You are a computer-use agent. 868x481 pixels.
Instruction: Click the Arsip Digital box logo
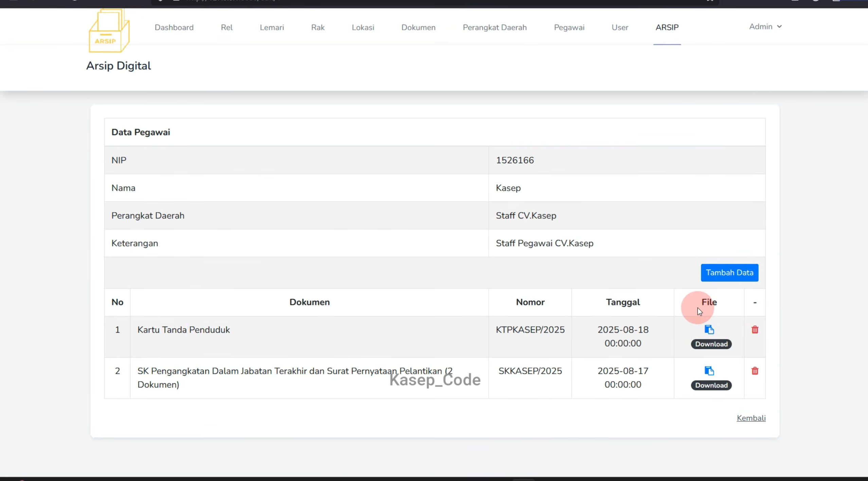109,31
